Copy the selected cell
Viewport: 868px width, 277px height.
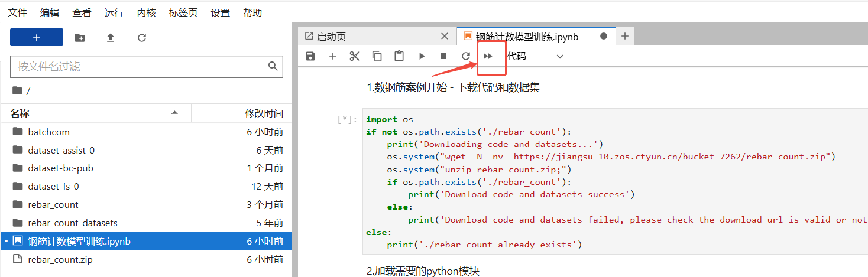pos(377,56)
